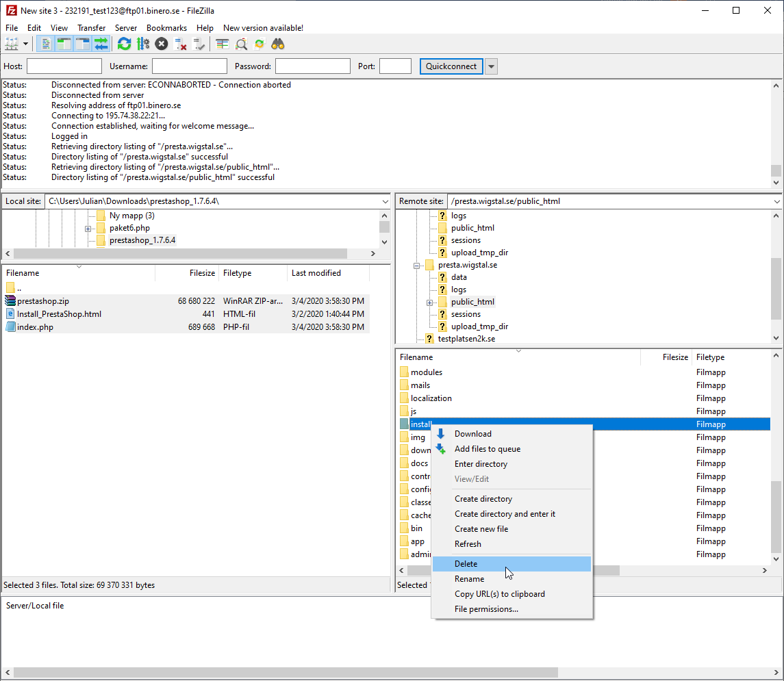This screenshot has width=784, height=681.
Task: Focus the Port input field
Action: click(x=395, y=66)
